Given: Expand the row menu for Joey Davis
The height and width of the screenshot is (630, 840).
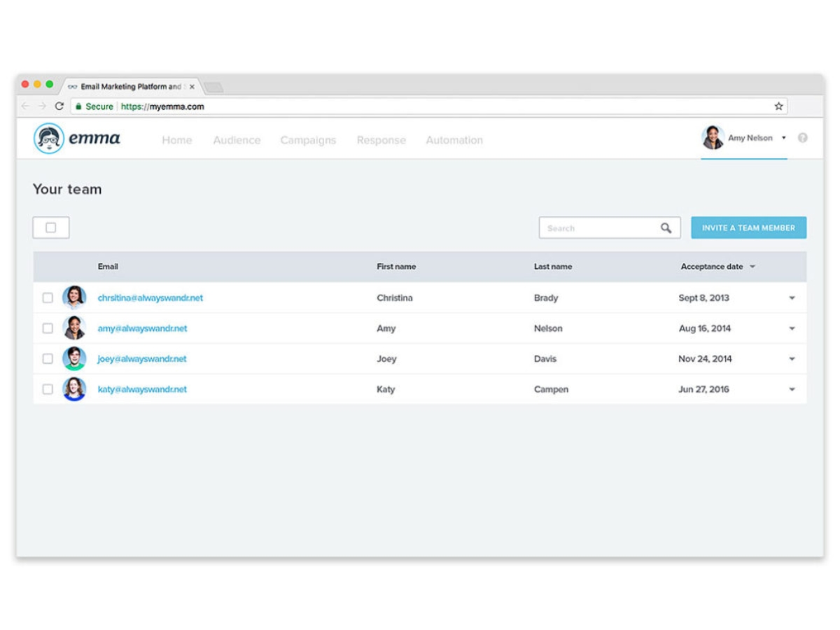Looking at the screenshot, I should pos(792,359).
